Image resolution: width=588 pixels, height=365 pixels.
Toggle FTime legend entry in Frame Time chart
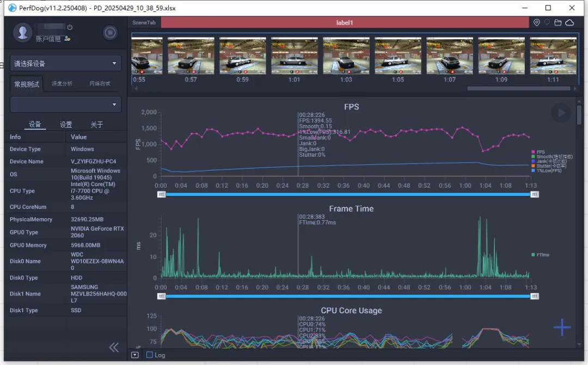tap(541, 255)
